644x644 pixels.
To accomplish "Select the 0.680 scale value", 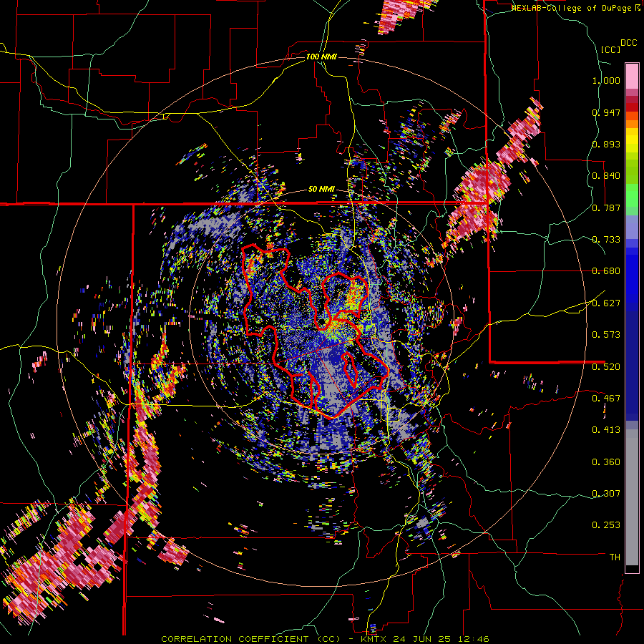I will pos(606,271).
